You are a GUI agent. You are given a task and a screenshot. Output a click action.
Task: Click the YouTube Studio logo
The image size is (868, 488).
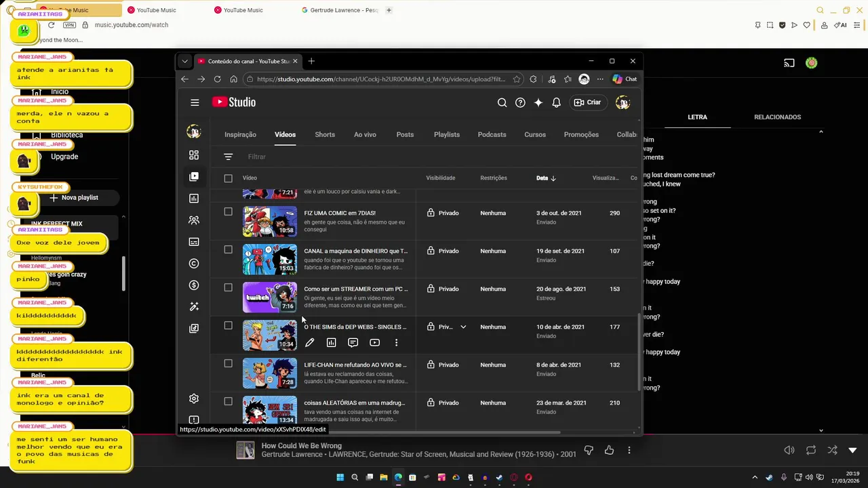point(234,102)
